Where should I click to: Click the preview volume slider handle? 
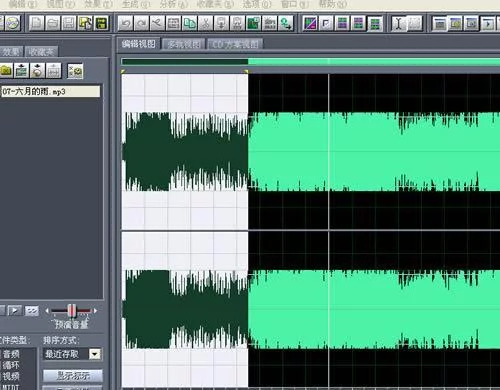pyautogui.click(x=72, y=311)
